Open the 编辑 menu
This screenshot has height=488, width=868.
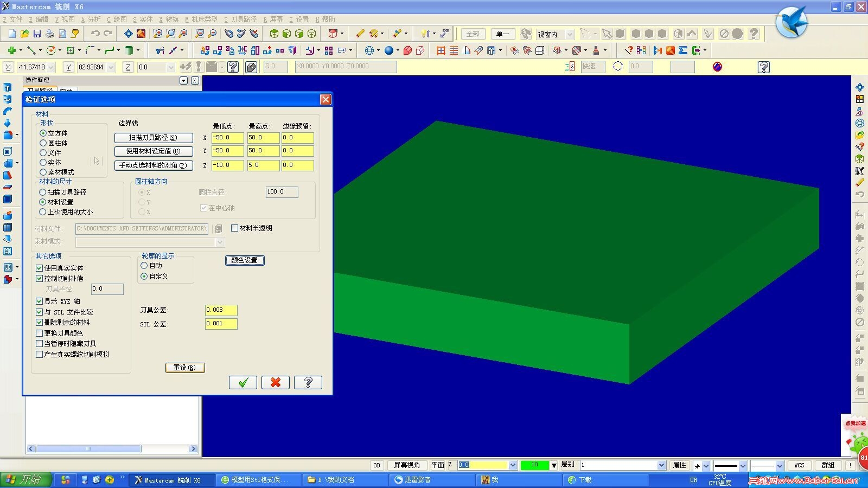click(39, 20)
